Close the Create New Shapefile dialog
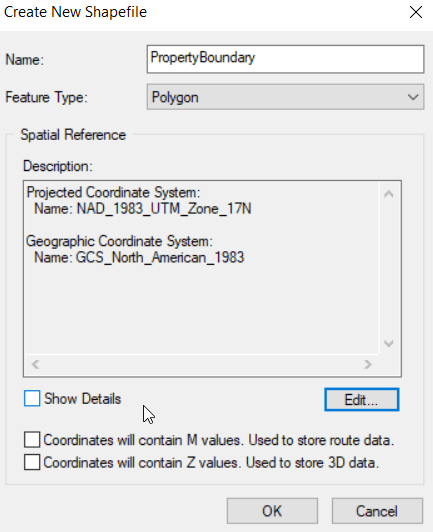433x532 pixels. [x=416, y=13]
